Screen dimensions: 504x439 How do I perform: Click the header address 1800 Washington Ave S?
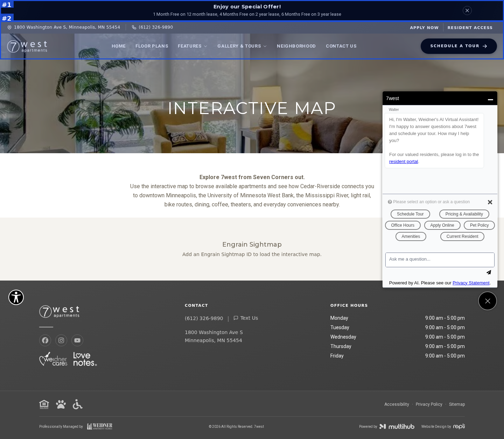67,27
